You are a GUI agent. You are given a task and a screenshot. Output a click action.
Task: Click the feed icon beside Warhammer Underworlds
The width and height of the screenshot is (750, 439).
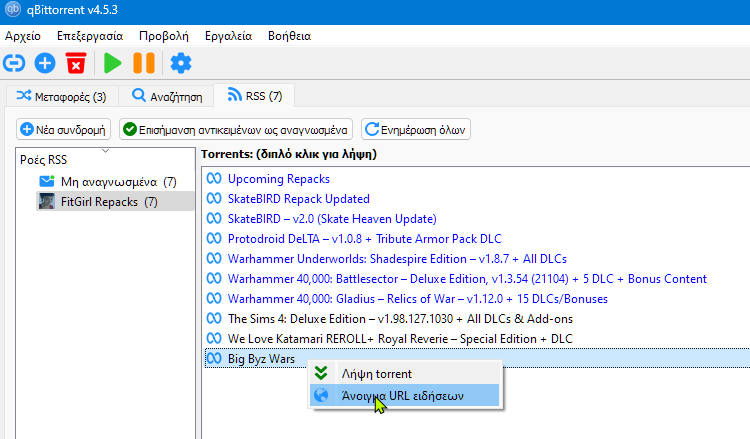coord(214,258)
